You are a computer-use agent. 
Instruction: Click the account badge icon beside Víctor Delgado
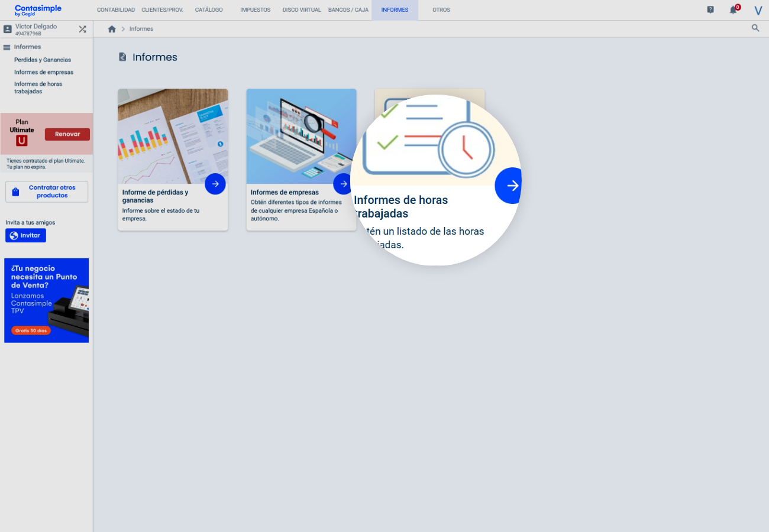[8, 29]
